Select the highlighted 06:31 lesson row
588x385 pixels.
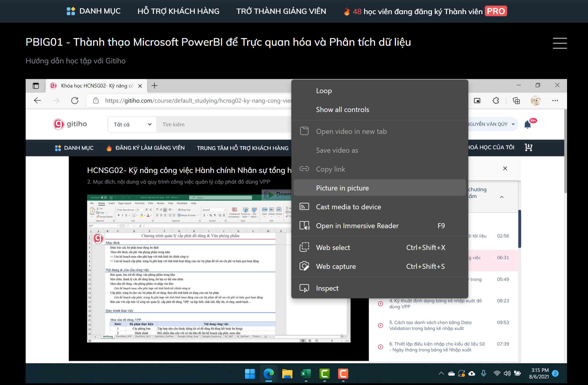(x=493, y=261)
